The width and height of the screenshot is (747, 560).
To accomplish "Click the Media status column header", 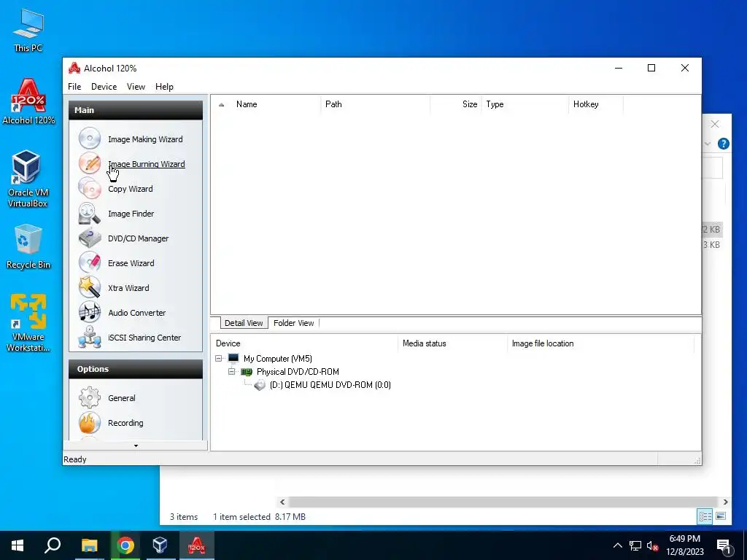I will [452, 343].
